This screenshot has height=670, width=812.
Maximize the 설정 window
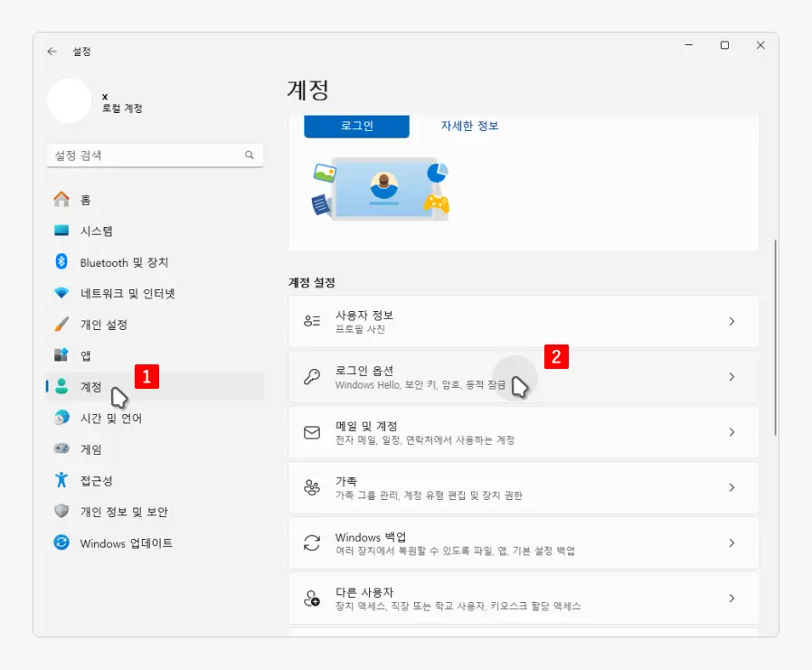724,45
